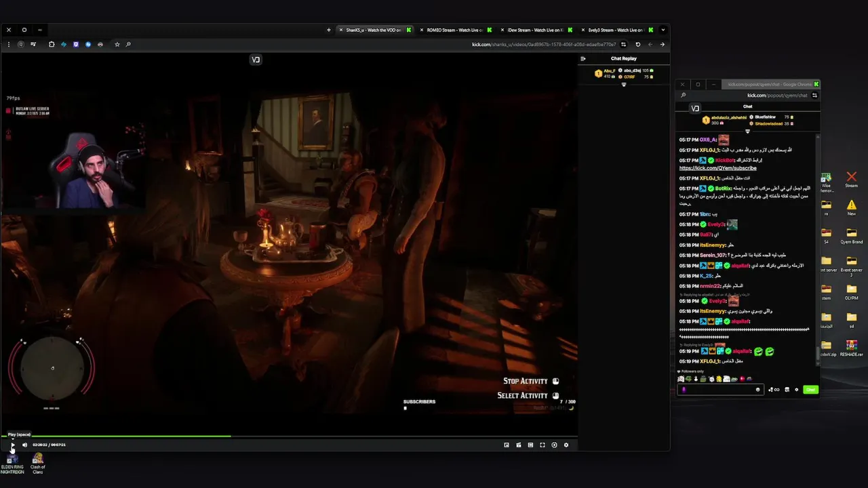Enter fullscreen on the video player
Screen dimensions: 868x488
[542, 445]
